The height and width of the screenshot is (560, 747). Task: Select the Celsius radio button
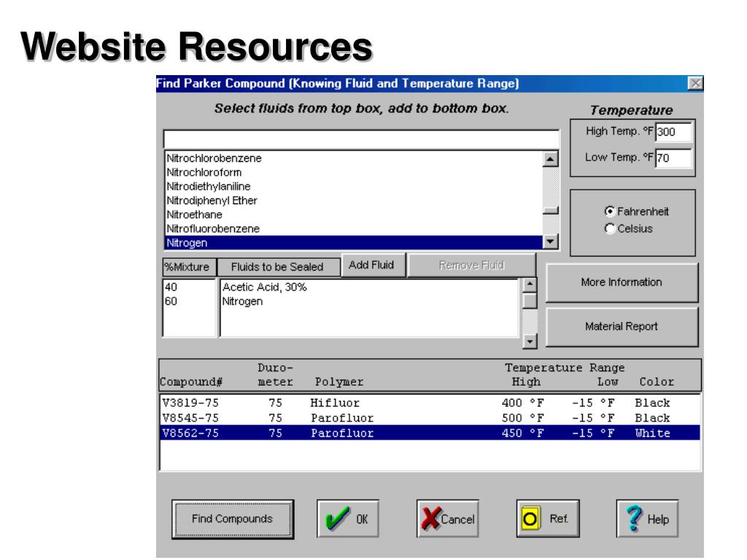click(x=609, y=228)
